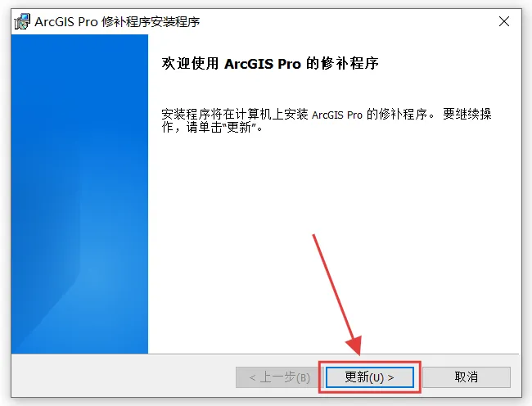
Task: Click the grey footer area left of 上一步
Action: pos(124,376)
